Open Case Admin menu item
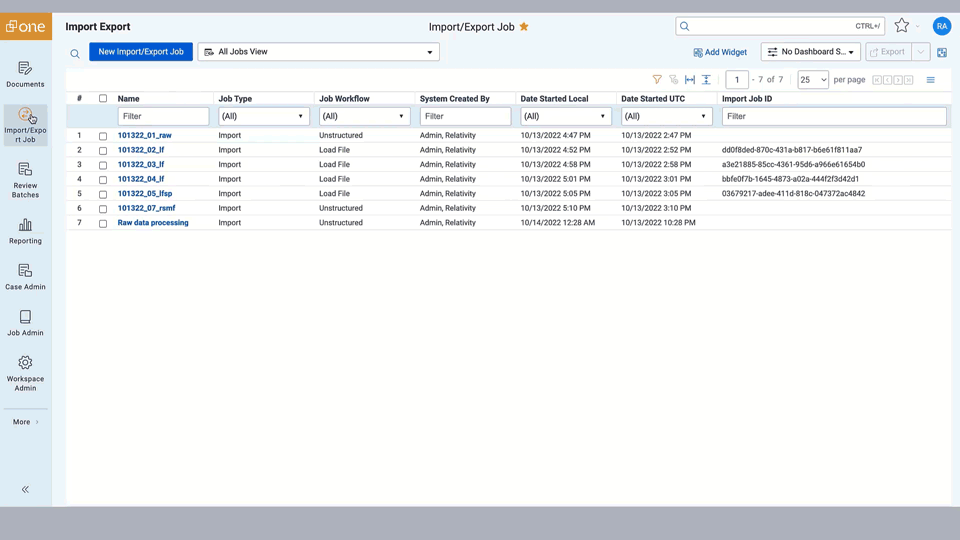The height and width of the screenshot is (540, 960). point(25,277)
